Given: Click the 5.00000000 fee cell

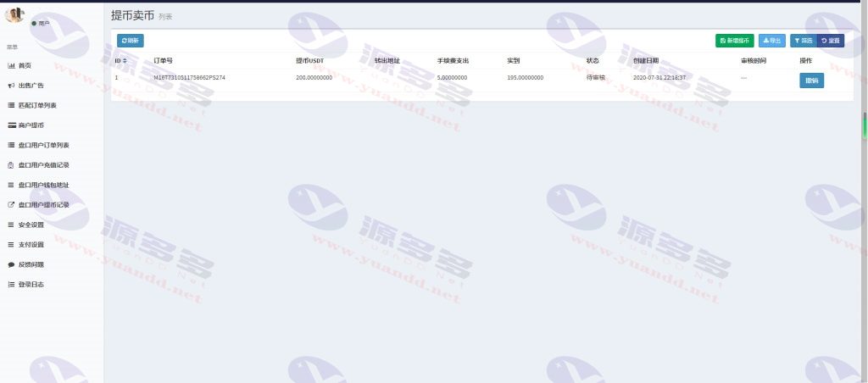Looking at the screenshot, I should click(x=452, y=77).
